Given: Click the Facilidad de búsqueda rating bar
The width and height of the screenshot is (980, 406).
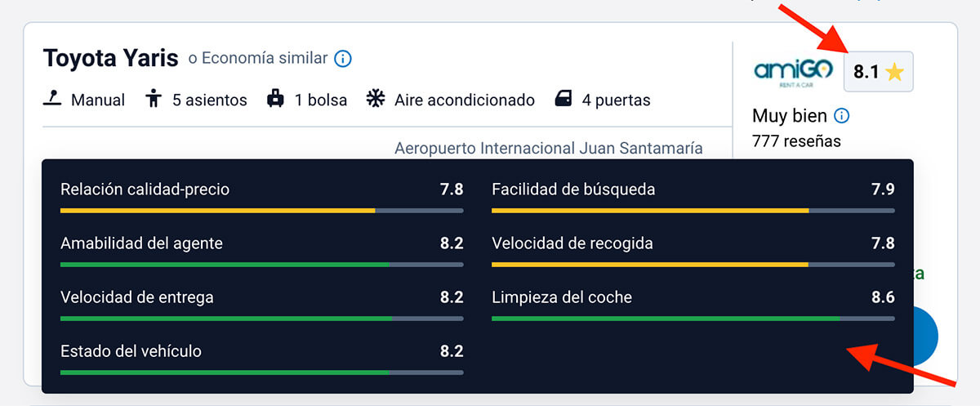Looking at the screenshot, I should [693, 211].
